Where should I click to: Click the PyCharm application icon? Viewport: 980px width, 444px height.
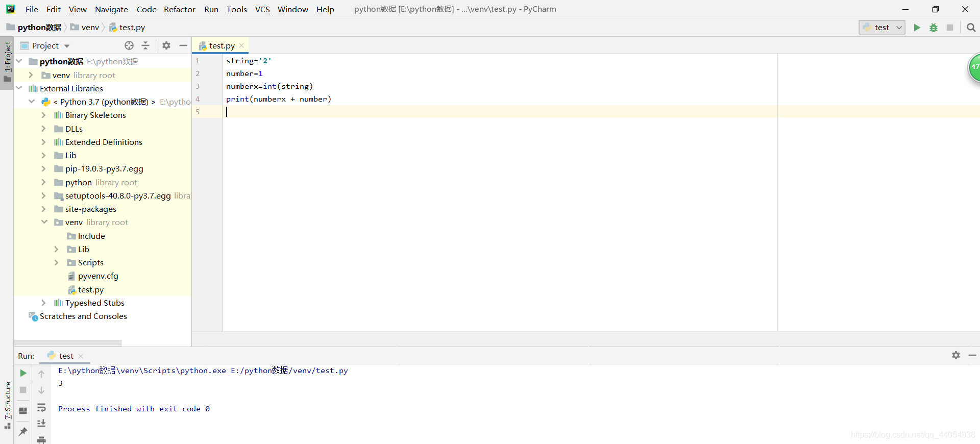[x=10, y=9]
